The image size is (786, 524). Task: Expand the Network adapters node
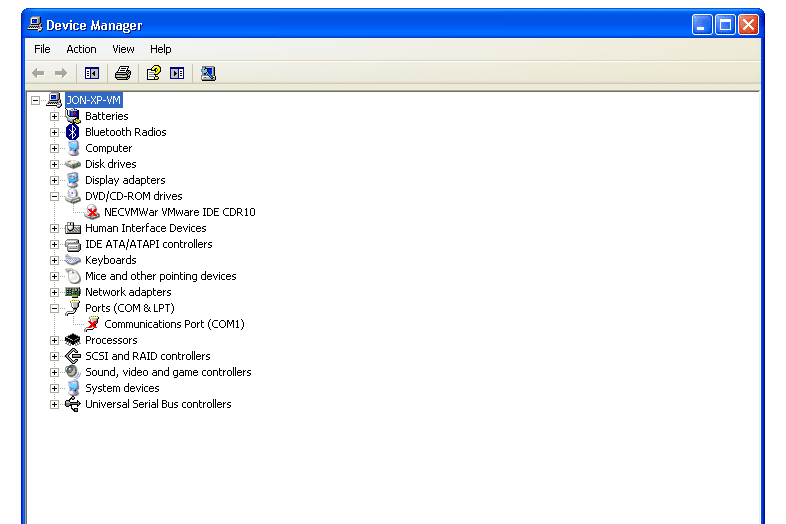[54, 292]
